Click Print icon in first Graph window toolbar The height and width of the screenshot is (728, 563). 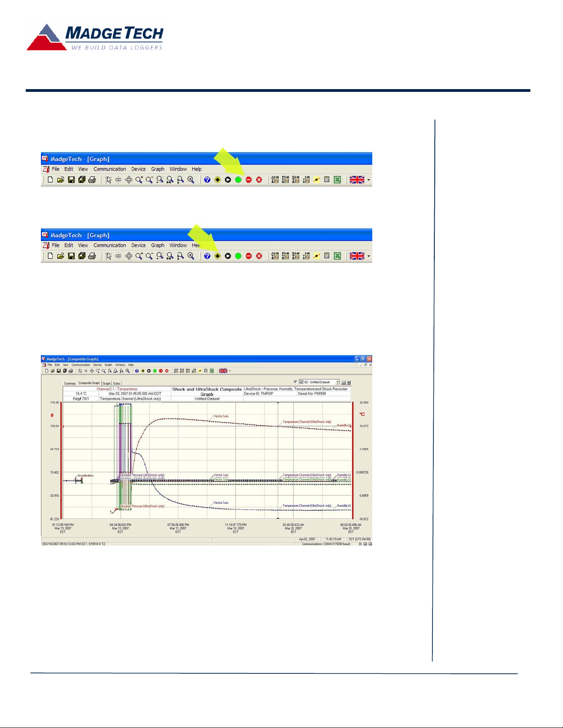click(92, 180)
